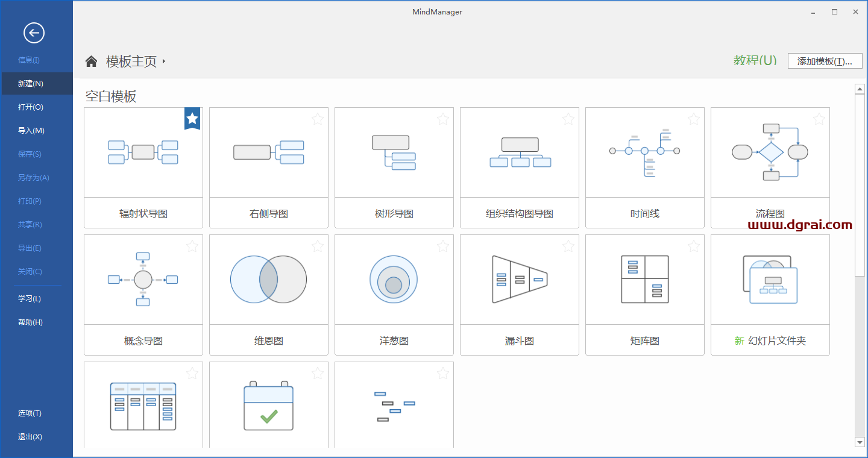Open the 幻灯片文件夹 slides folder template
Viewport: 868px width, 458px height.
point(770,295)
